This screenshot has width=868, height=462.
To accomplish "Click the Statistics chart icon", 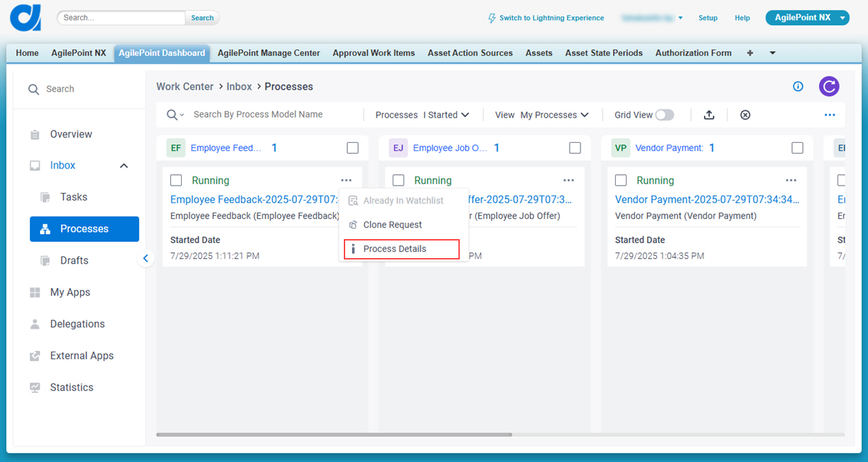I will tap(35, 387).
